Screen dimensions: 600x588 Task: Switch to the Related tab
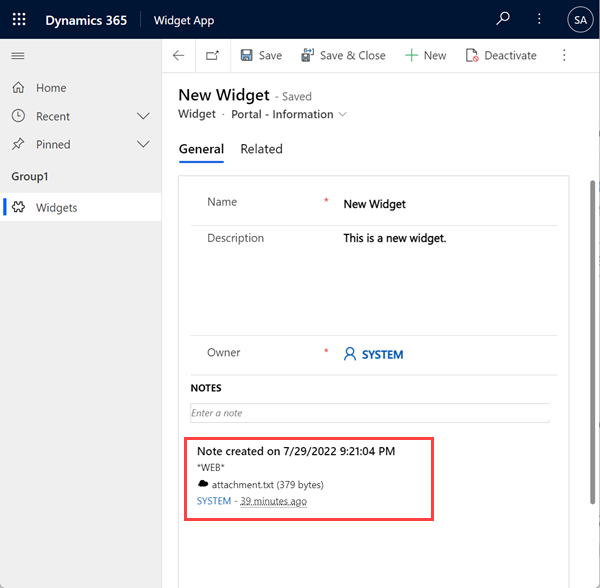click(261, 149)
